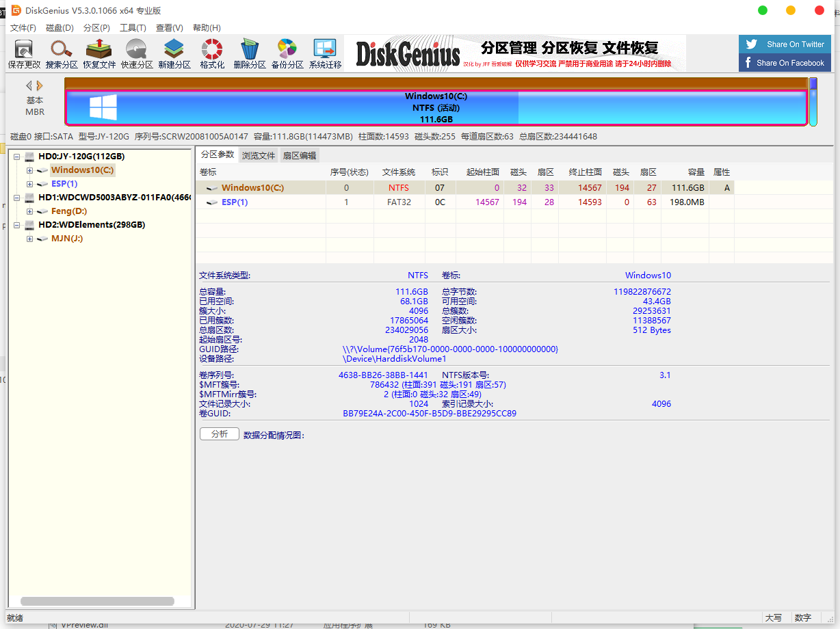Open the Partition (分区) menu

[96, 28]
